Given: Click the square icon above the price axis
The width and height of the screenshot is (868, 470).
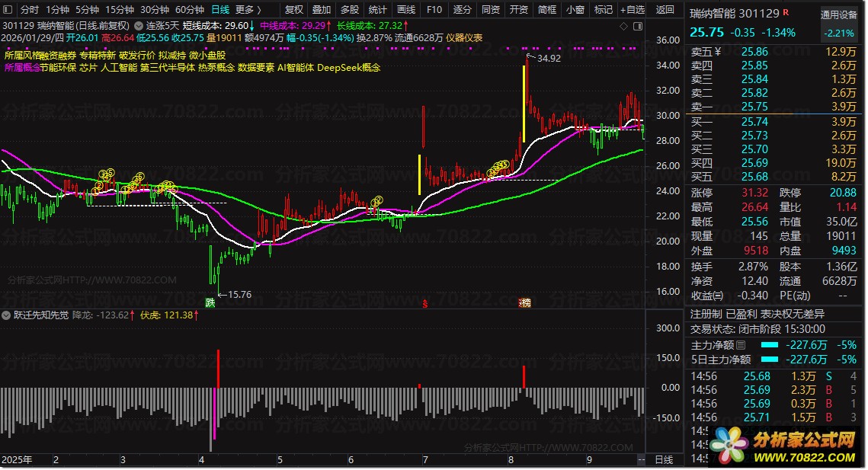Looking at the screenshot, I should coord(637,26).
